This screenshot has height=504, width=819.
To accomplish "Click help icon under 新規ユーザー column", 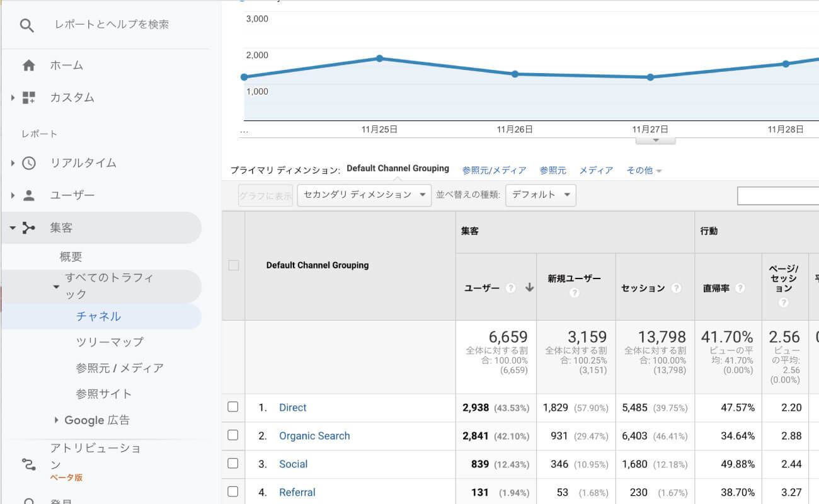I will pos(574,293).
